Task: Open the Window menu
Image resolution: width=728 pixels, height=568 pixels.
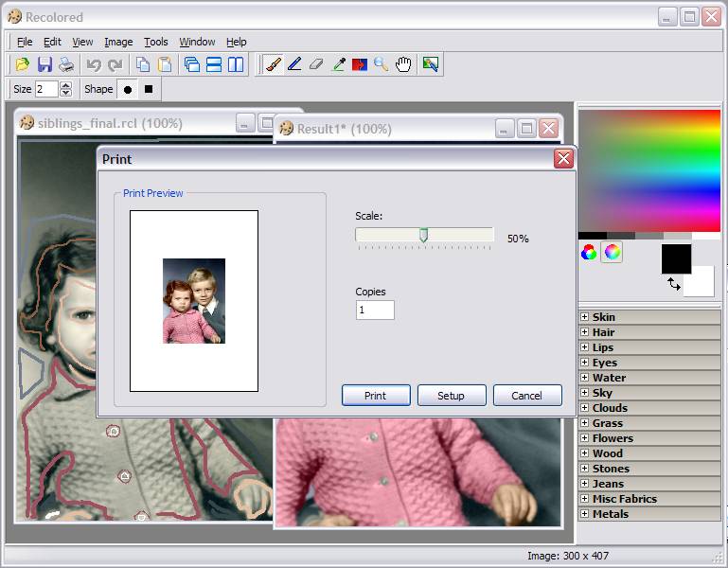Action: point(197,42)
